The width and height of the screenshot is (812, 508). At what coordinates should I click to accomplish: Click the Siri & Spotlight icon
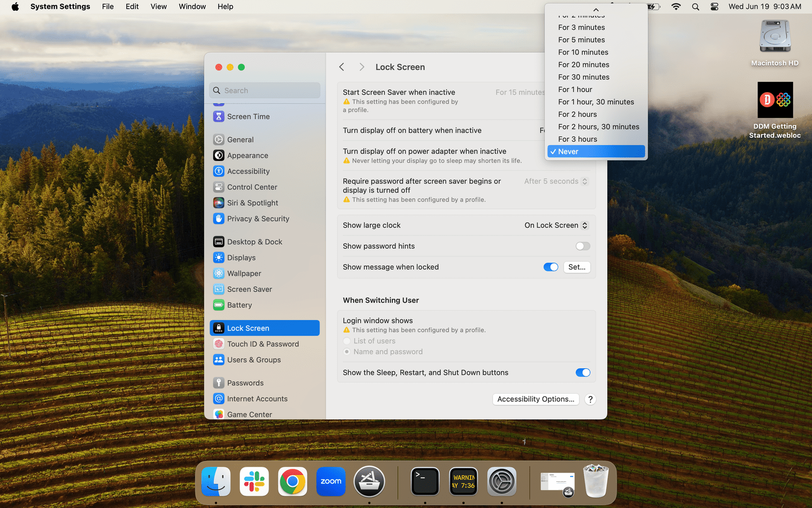219,203
